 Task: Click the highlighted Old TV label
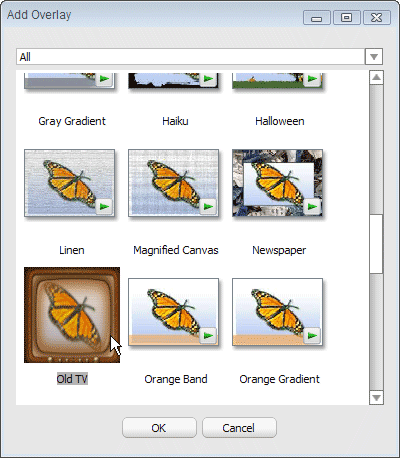72,379
